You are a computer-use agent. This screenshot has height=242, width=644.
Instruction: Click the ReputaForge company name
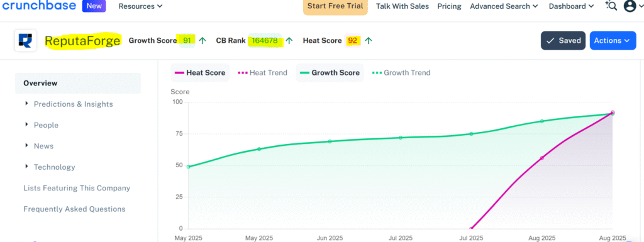(x=82, y=41)
